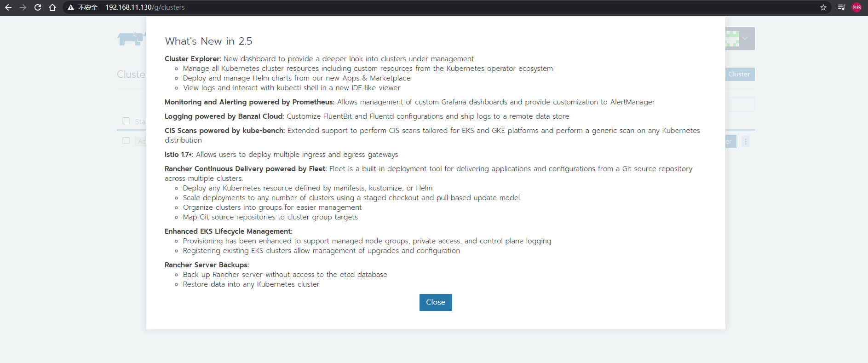Toggle the select-all checkbox in table header

126,121
